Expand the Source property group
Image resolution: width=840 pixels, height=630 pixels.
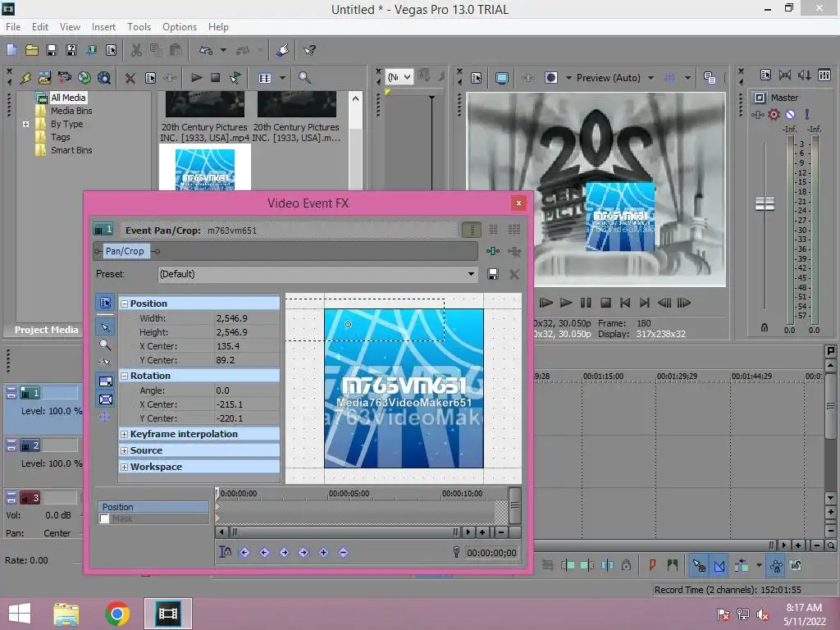tap(125, 451)
